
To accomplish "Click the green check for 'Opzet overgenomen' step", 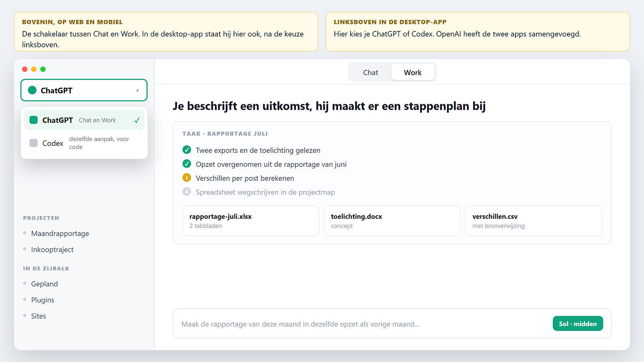I will [187, 164].
